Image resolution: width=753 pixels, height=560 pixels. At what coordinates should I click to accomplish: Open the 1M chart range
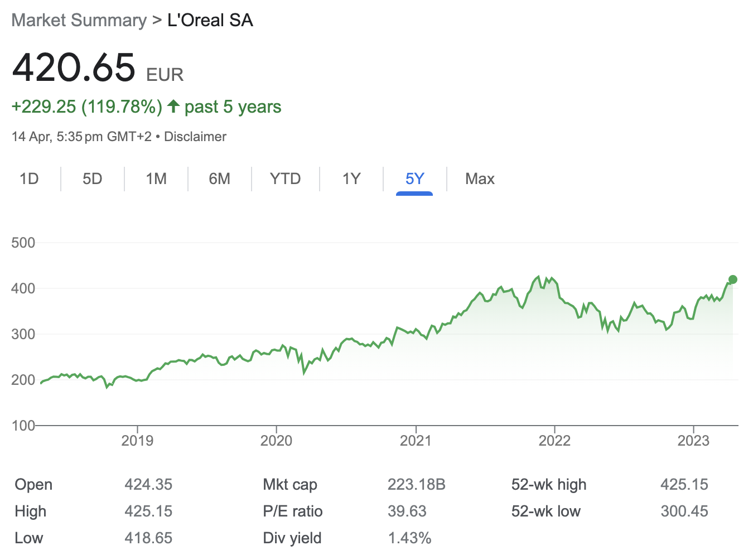[x=156, y=179]
